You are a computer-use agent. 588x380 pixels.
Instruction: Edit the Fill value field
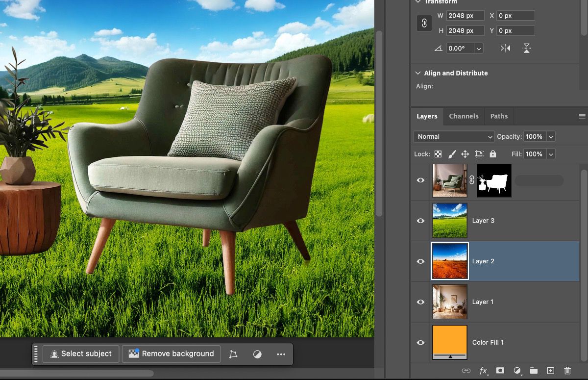(535, 154)
